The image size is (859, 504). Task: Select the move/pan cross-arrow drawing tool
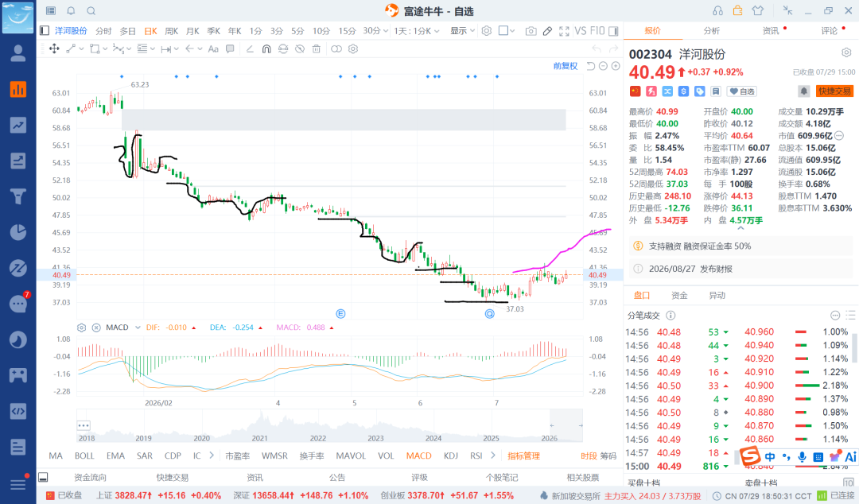(54, 48)
